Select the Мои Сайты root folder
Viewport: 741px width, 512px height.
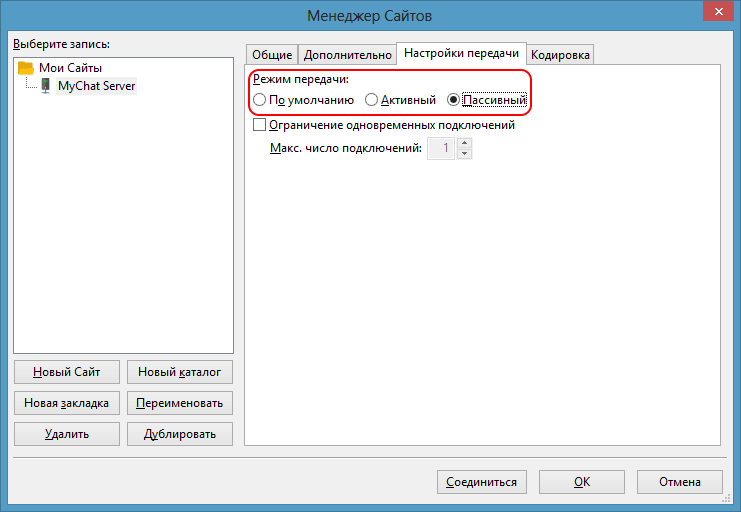click(70, 68)
